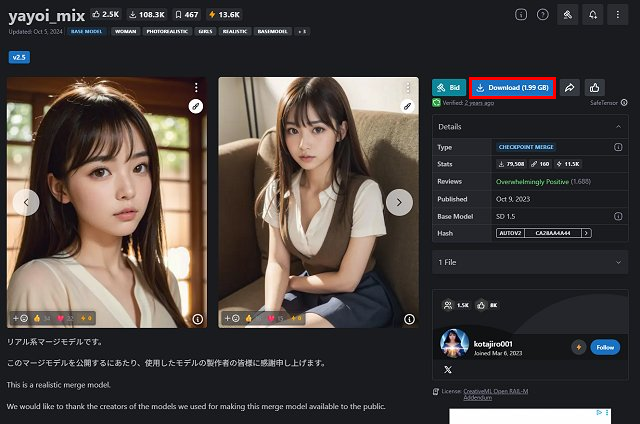Go to previous image with left arrow
640x424 pixels.
click(x=26, y=202)
